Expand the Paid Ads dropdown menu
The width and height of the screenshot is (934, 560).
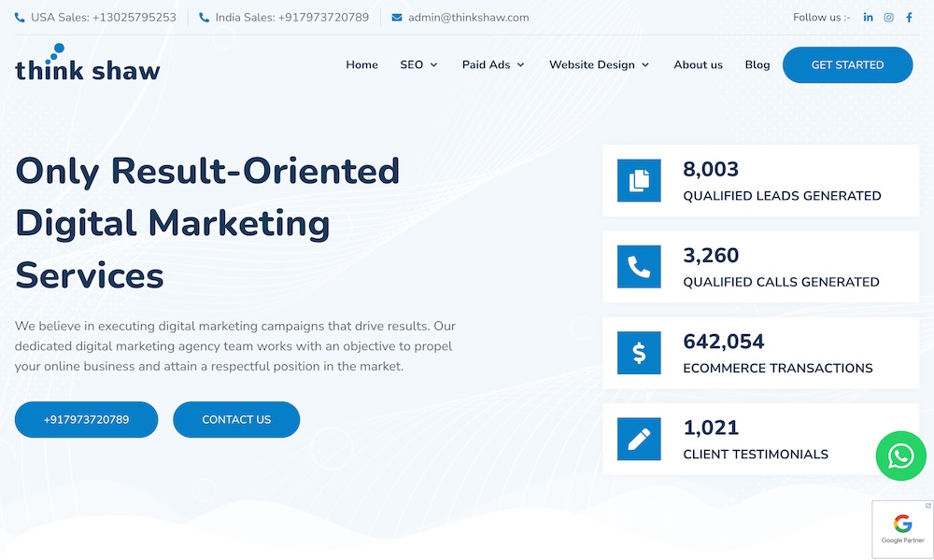[x=493, y=65]
